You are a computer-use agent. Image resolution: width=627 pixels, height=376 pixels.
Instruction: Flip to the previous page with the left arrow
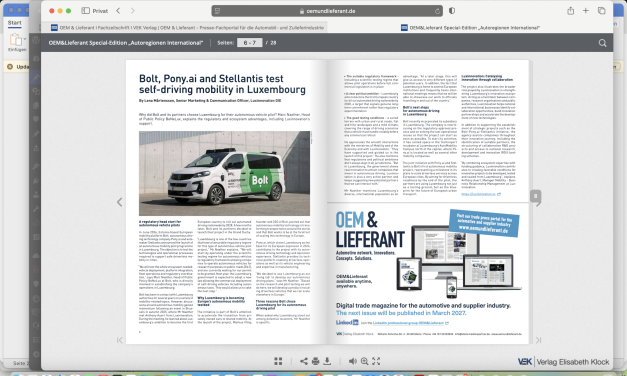pos(120,202)
